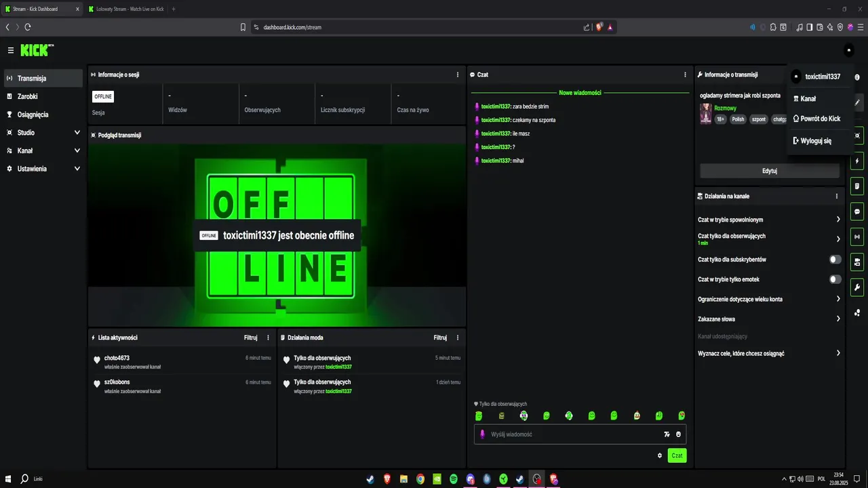Click the share icon in the address bar
This screenshot has width=868, height=488.
point(587,27)
